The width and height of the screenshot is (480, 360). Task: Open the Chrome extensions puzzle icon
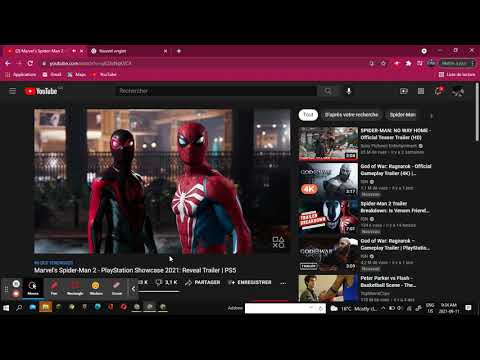coord(408,63)
